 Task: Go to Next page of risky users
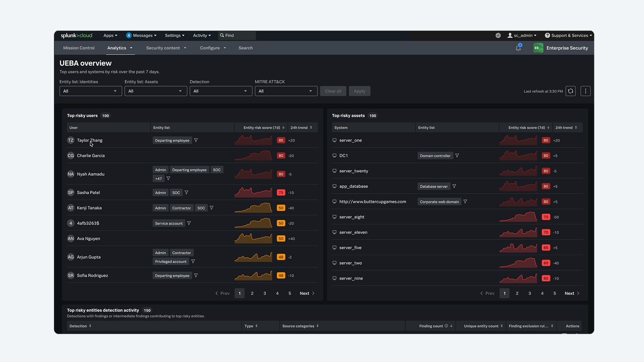coord(307,294)
